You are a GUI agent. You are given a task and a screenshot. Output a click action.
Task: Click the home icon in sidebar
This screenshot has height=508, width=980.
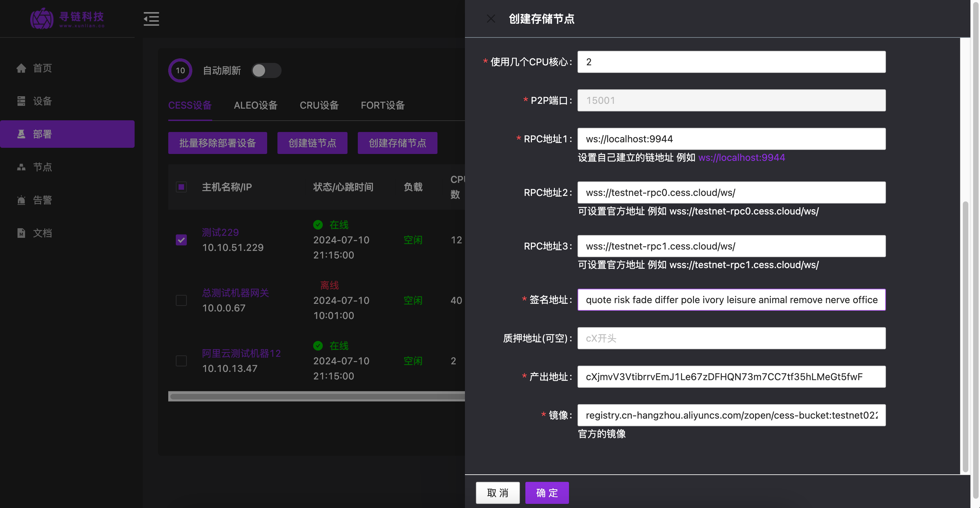click(21, 68)
